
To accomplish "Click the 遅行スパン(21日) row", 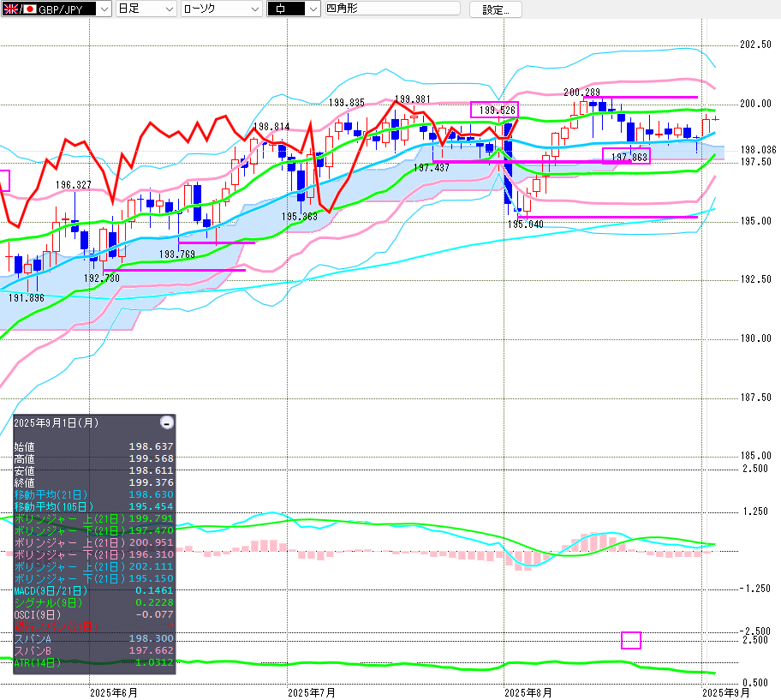I will 93,626.
